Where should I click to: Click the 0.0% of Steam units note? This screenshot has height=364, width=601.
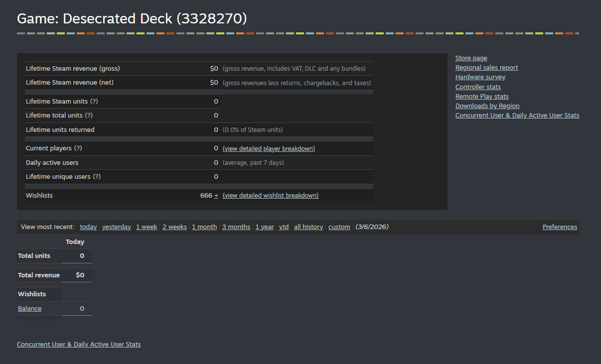pyautogui.click(x=253, y=130)
